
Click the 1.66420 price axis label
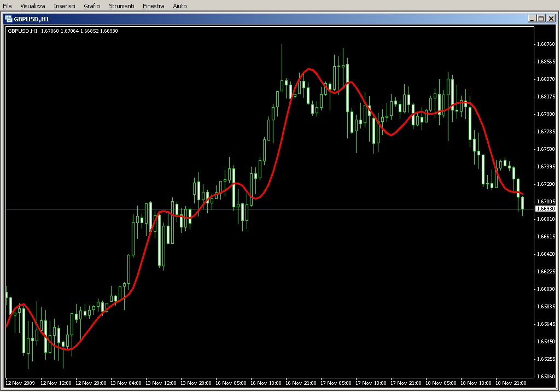[x=546, y=254]
